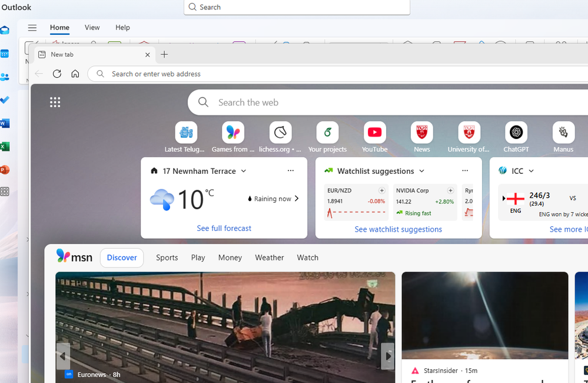Click the 10°C temperature reading

point(195,199)
